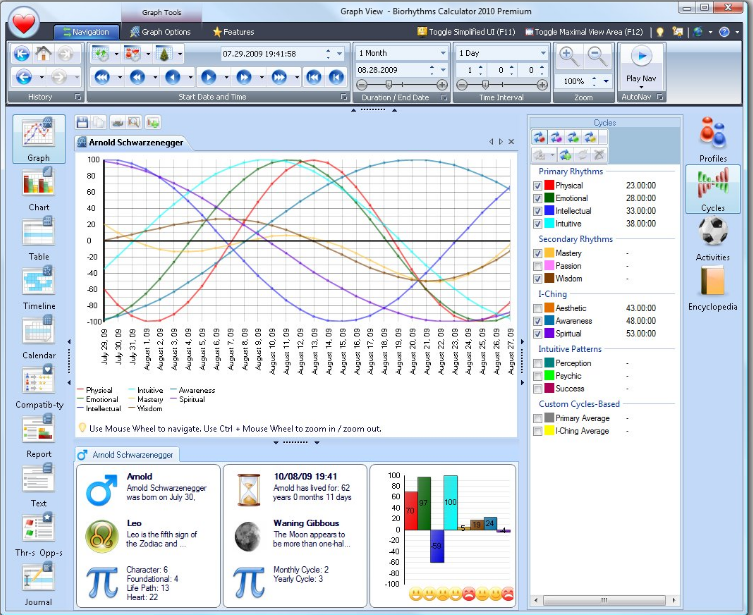Click the print preview magnifier icon
The width and height of the screenshot is (753, 615).
(x=134, y=122)
